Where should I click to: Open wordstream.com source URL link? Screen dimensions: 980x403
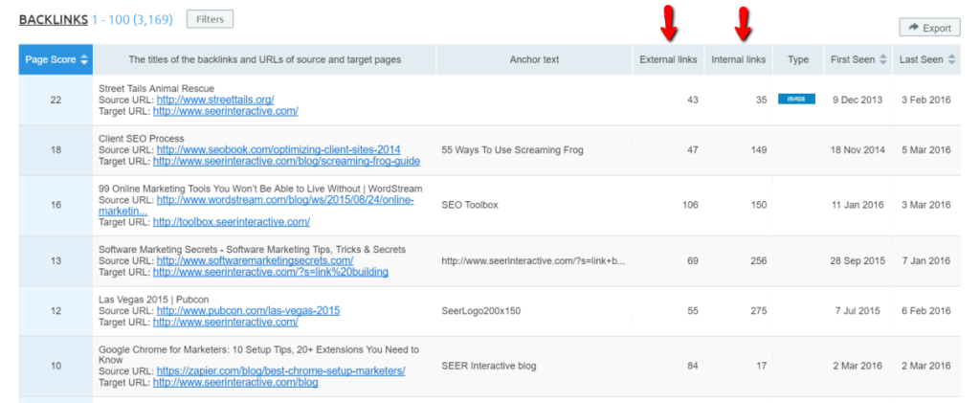click(x=289, y=199)
